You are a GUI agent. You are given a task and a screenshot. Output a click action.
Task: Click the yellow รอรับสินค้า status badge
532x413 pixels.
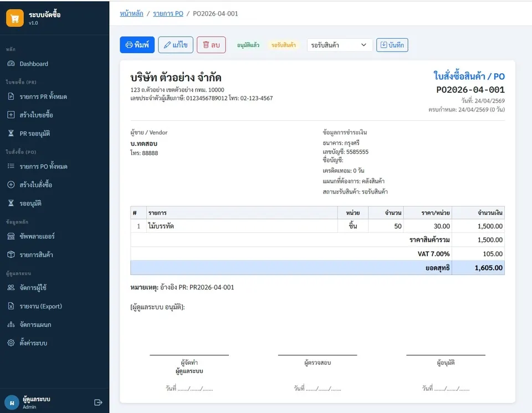click(x=283, y=45)
